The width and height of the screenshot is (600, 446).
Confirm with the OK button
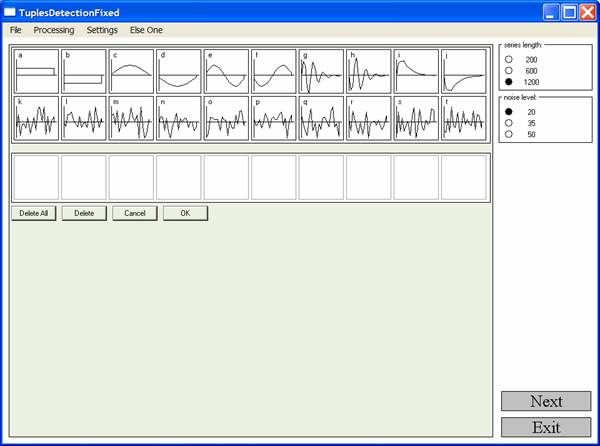coord(185,213)
